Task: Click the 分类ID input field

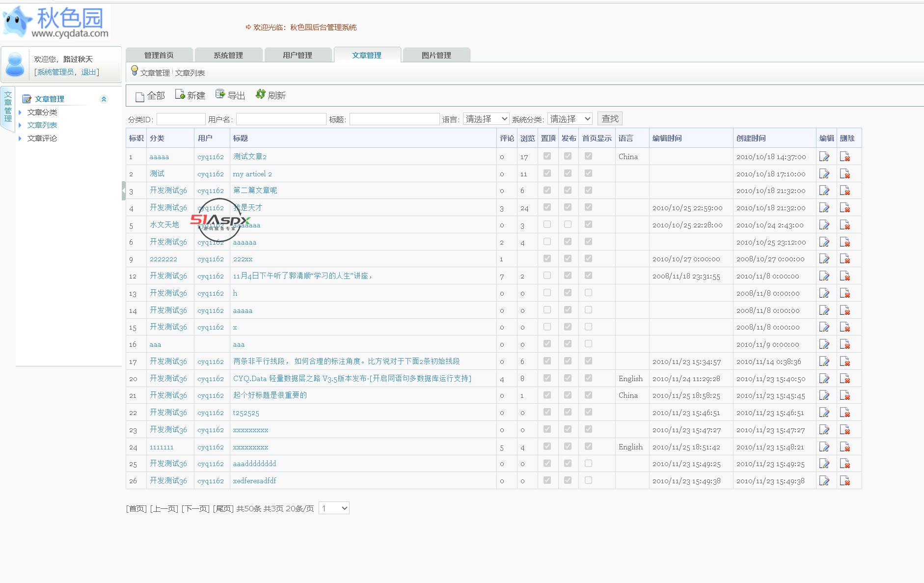Action: 181,119
